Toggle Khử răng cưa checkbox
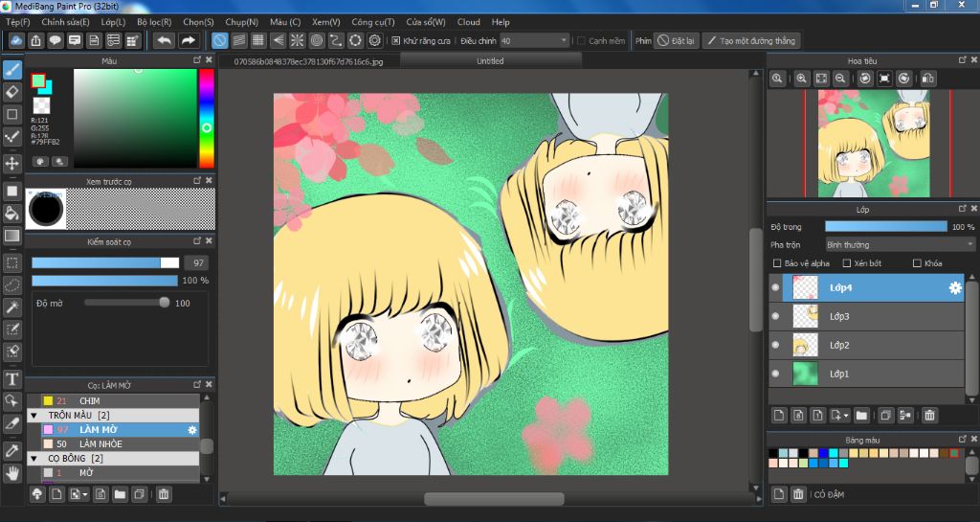The height and width of the screenshot is (522, 980). 395,40
